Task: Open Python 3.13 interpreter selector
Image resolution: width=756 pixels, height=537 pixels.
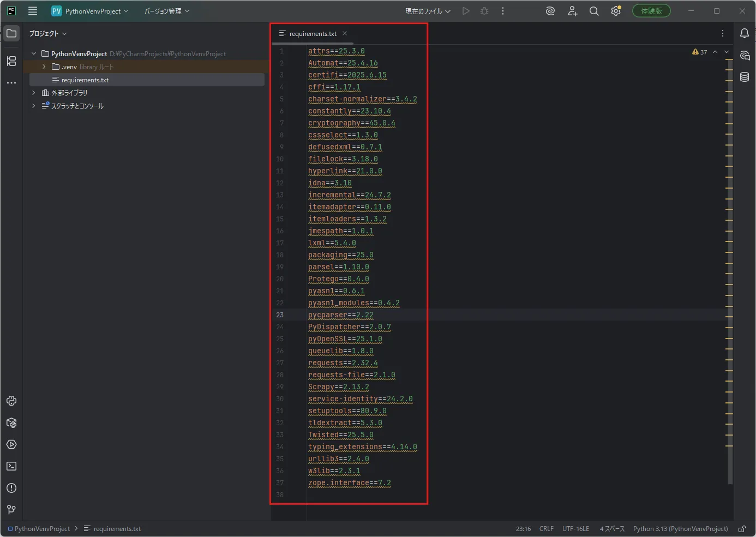Action: click(680, 529)
